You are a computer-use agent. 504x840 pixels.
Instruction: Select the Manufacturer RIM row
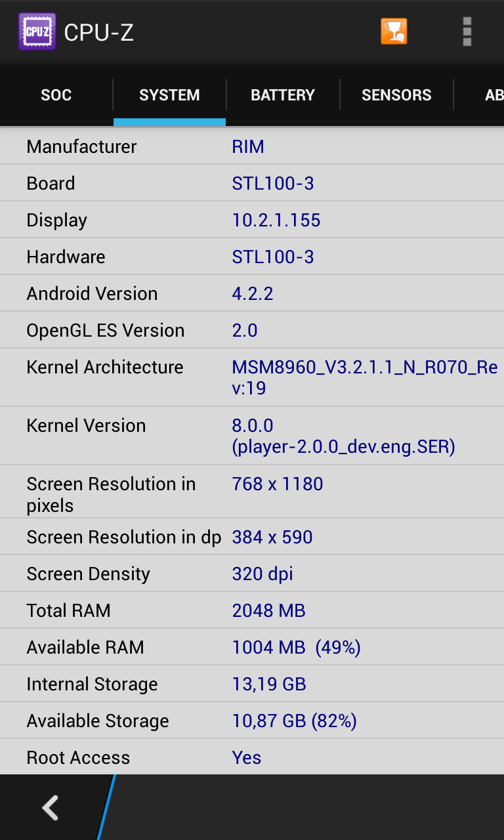coord(252,146)
